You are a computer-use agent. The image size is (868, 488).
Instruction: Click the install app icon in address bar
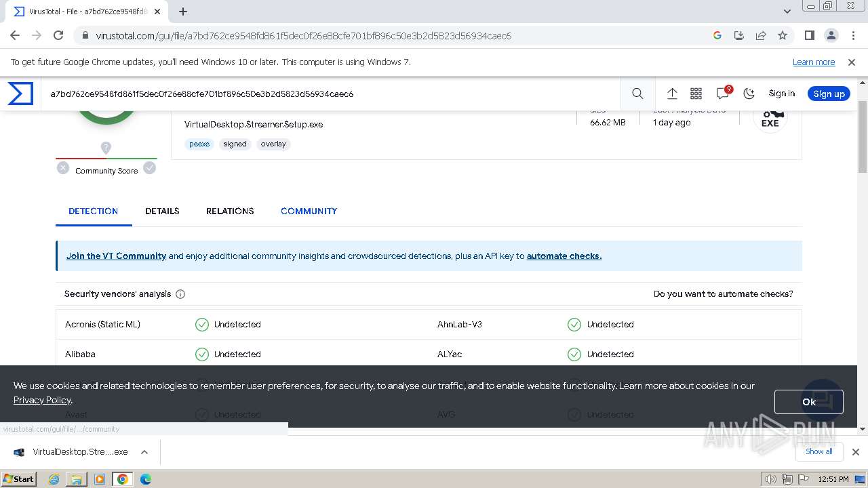739,35
